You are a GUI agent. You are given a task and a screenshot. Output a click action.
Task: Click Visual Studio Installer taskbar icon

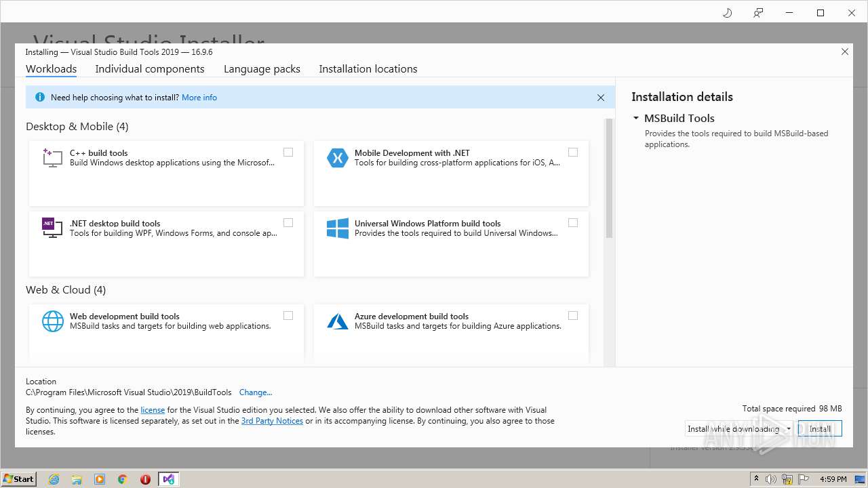168,479
